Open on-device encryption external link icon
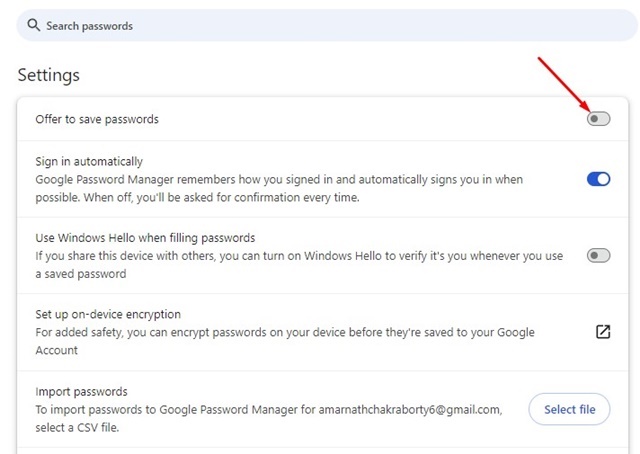This screenshot has height=454, width=640. (x=602, y=332)
